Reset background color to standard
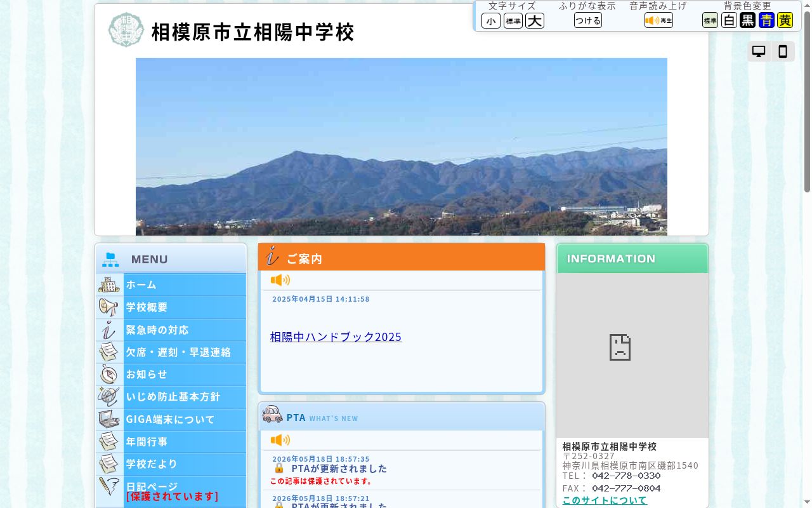The height and width of the screenshot is (508, 812). [x=710, y=20]
